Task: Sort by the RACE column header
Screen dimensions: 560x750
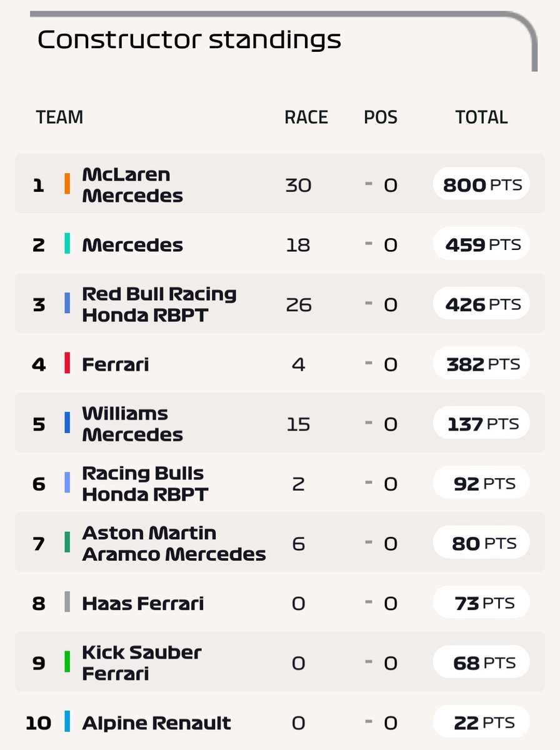Action: (306, 117)
